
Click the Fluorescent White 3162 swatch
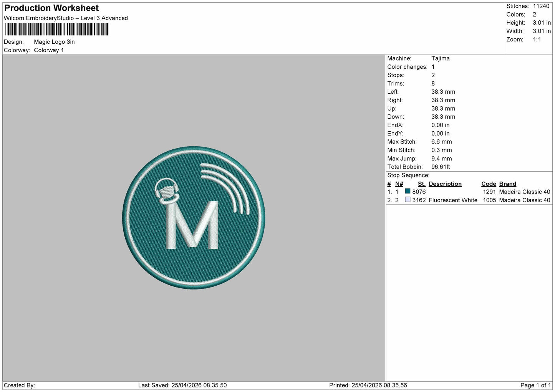[408, 200]
